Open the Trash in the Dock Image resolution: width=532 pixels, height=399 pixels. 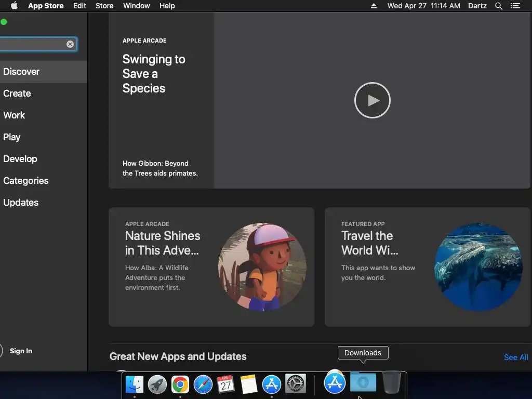pyautogui.click(x=392, y=382)
